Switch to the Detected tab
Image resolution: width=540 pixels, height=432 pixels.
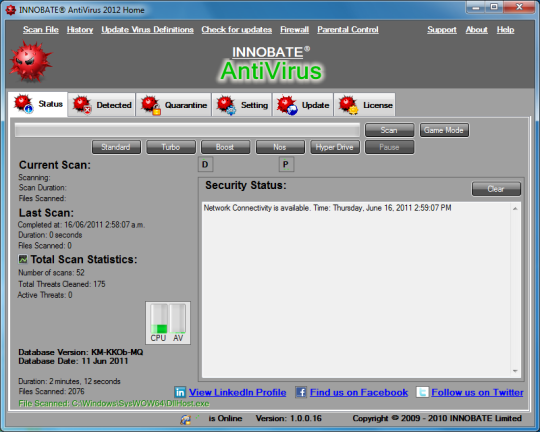point(102,105)
